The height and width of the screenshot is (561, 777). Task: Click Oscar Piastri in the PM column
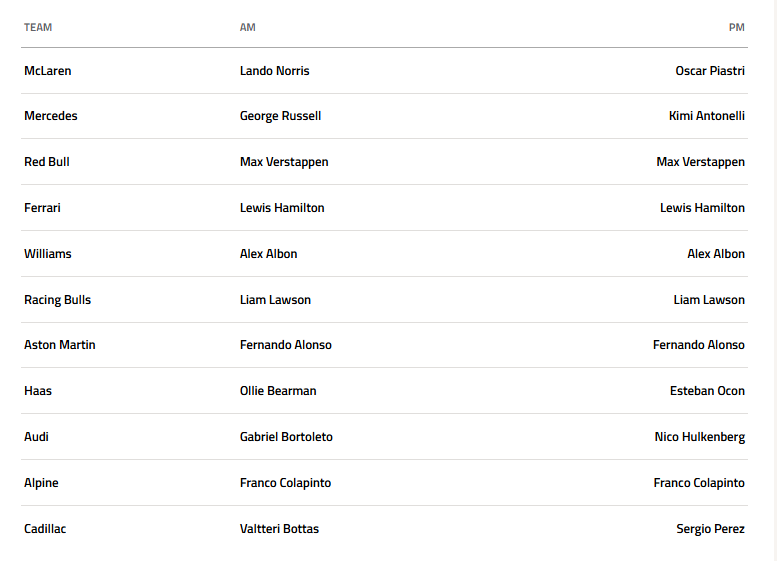pyautogui.click(x=710, y=71)
